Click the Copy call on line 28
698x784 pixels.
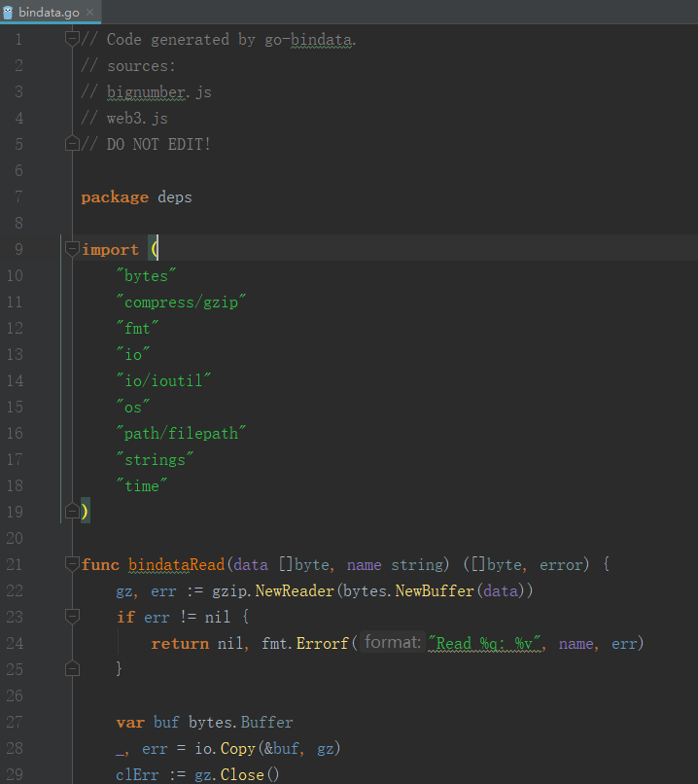point(238,748)
